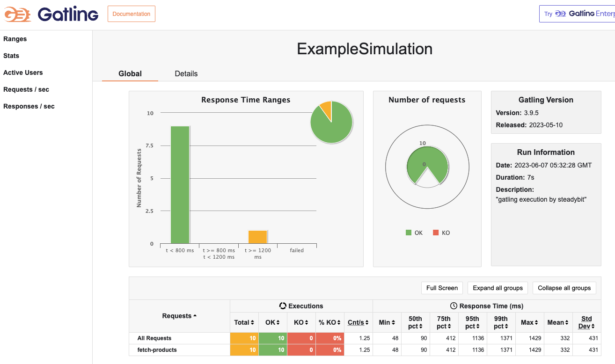Go to Stats section in sidebar
This screenshot has width=615, height=364.
[11, 56]
